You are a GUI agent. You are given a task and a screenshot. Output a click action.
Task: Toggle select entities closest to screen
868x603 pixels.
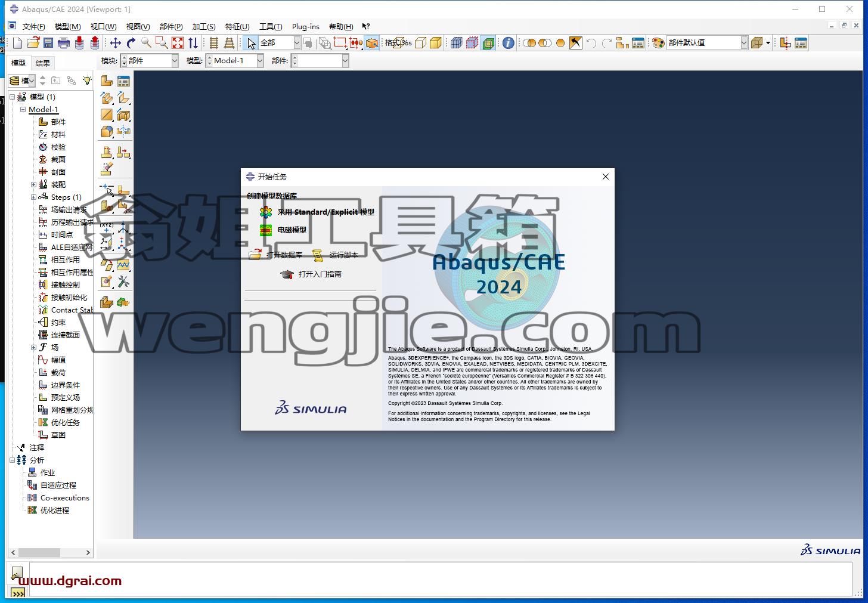point(371,43)
